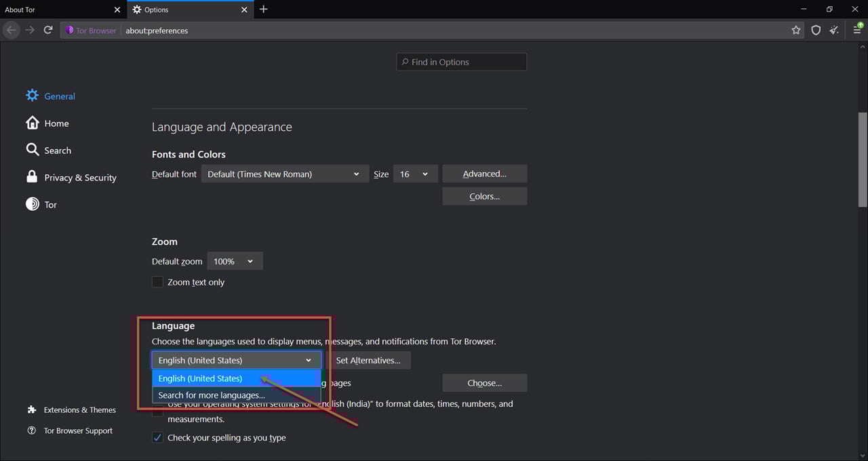The height and width of the screenshot is (461, 868).
Task: Open the shield security level icon
Action: point(816,30)
